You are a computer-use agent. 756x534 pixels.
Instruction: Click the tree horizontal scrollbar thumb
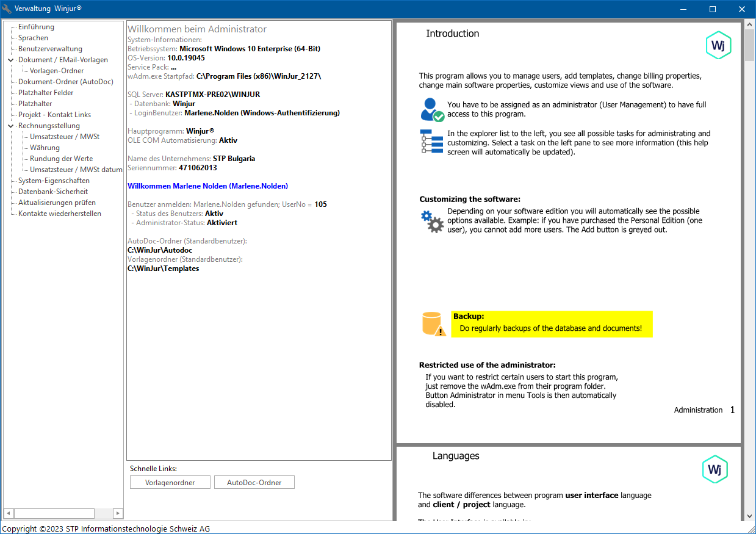tap(54, 514)
